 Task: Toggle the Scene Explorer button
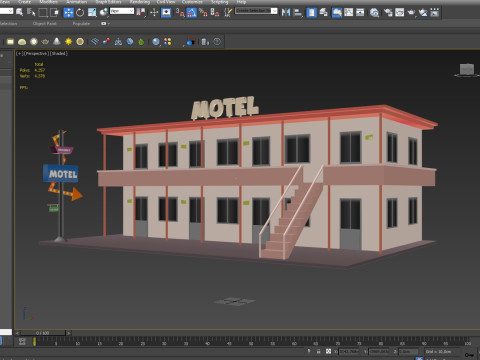coord(311,13)
